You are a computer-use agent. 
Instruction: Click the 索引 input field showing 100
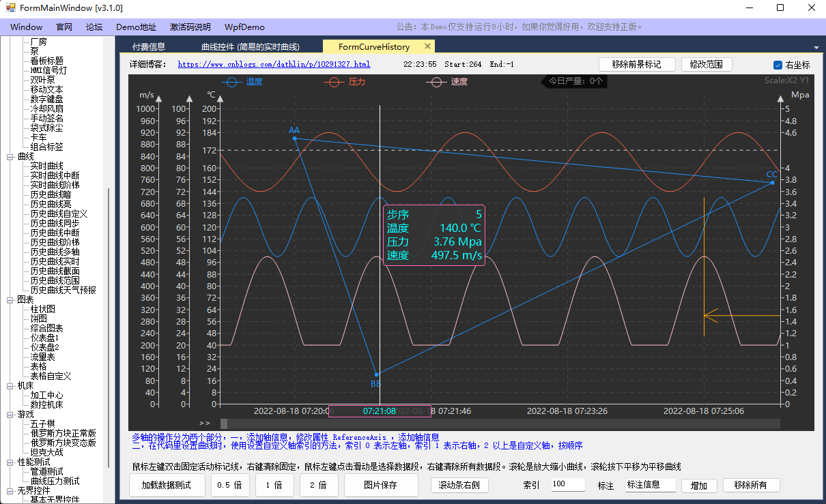(567, 485)
